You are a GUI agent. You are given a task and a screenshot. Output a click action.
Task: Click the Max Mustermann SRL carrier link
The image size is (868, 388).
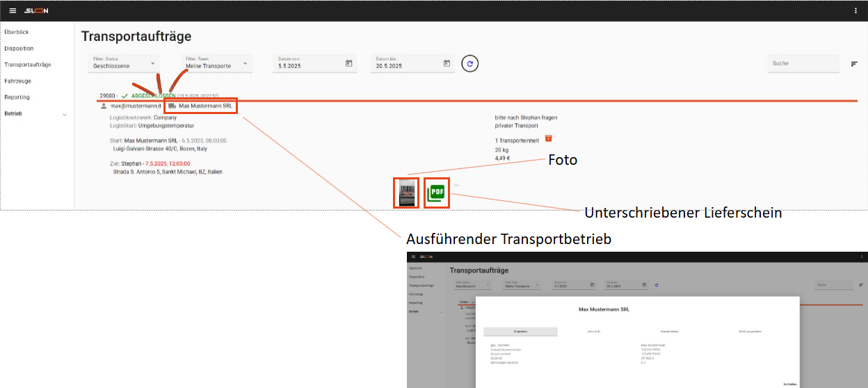[x=205, y=106]
